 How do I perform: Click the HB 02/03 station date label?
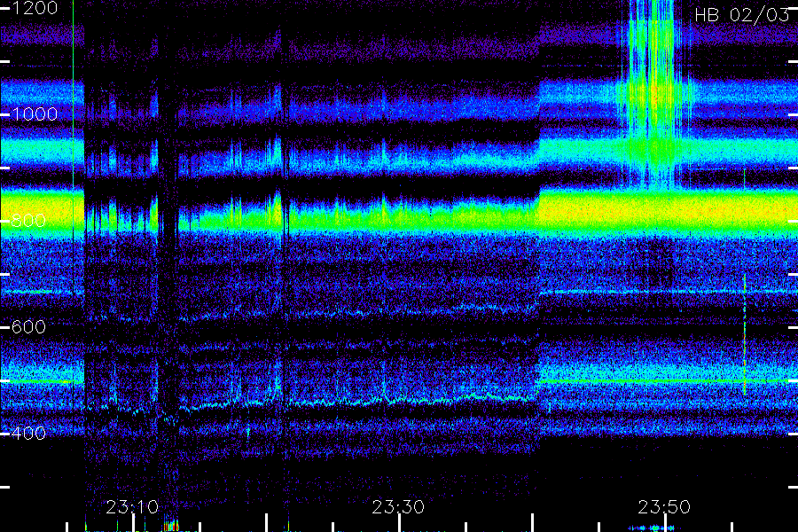pyautogui.click(x=742, y=15)
